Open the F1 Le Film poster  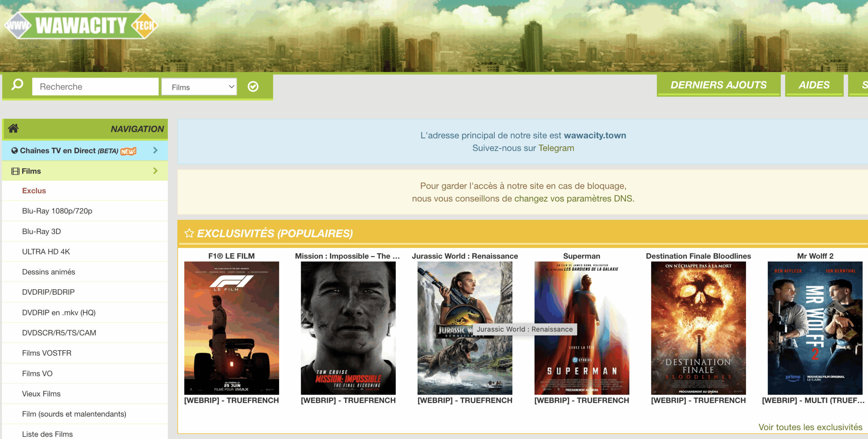(232, 328)
